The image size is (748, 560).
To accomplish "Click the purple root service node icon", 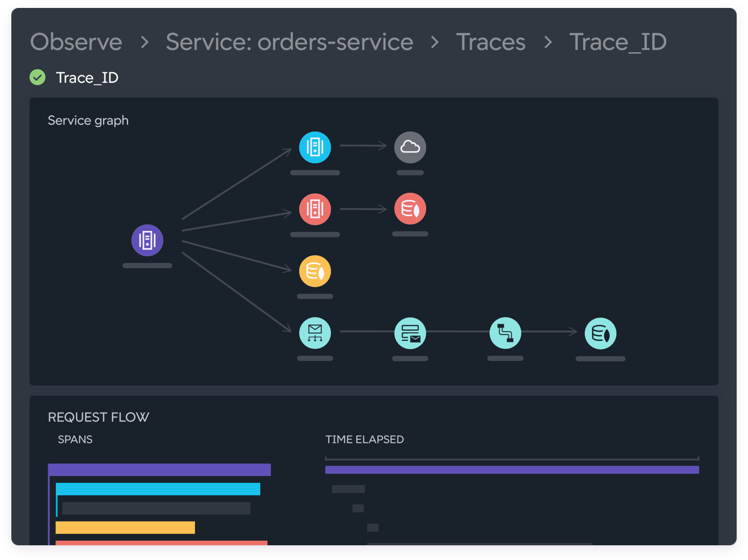I will tap(147, 240).
